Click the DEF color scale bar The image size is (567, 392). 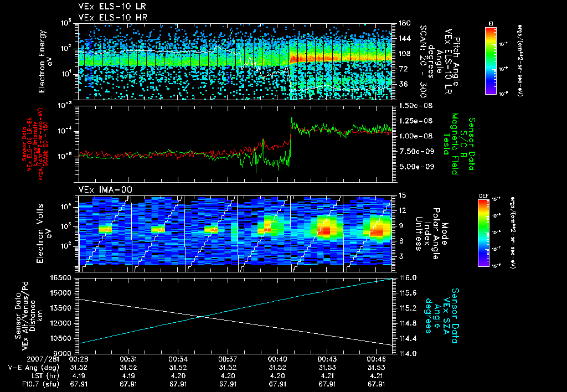coord(483,233)
